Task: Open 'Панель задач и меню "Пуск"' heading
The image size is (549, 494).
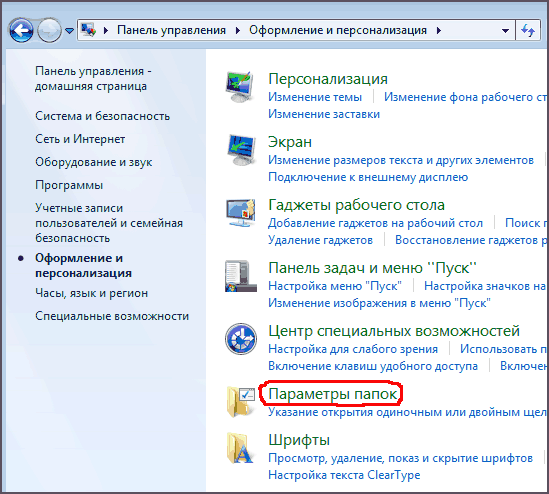Action: point(372,268)
